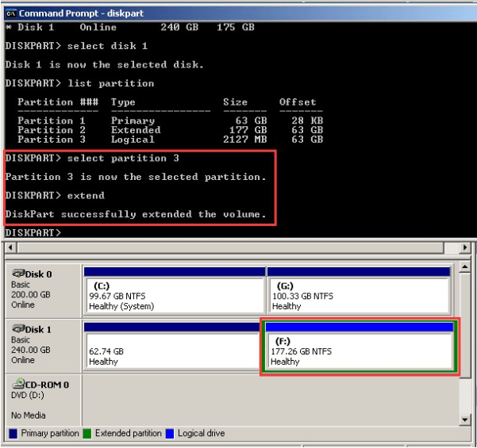Select the F: 177.26 GB logical drive

[360, 347]
